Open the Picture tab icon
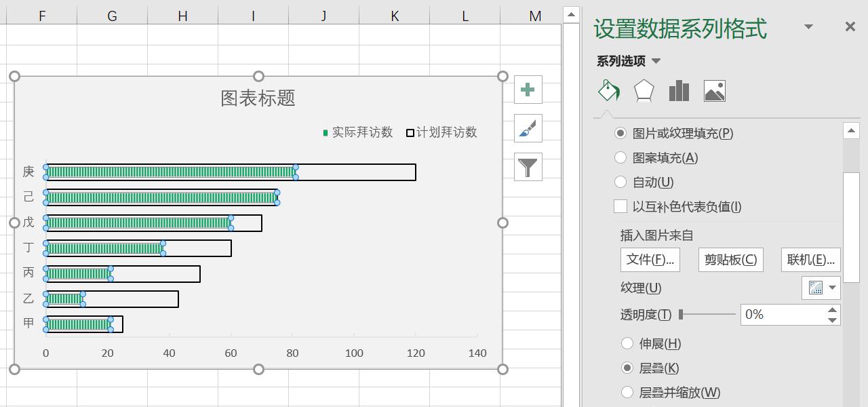Image resolution: width=868 pixels, height=407 pixels. pos(715,91)
